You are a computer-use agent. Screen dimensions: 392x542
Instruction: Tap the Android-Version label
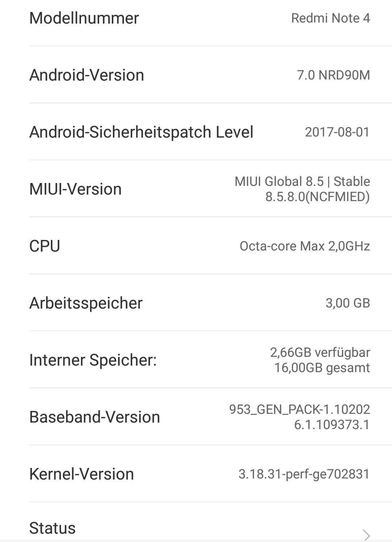point(86,75)
